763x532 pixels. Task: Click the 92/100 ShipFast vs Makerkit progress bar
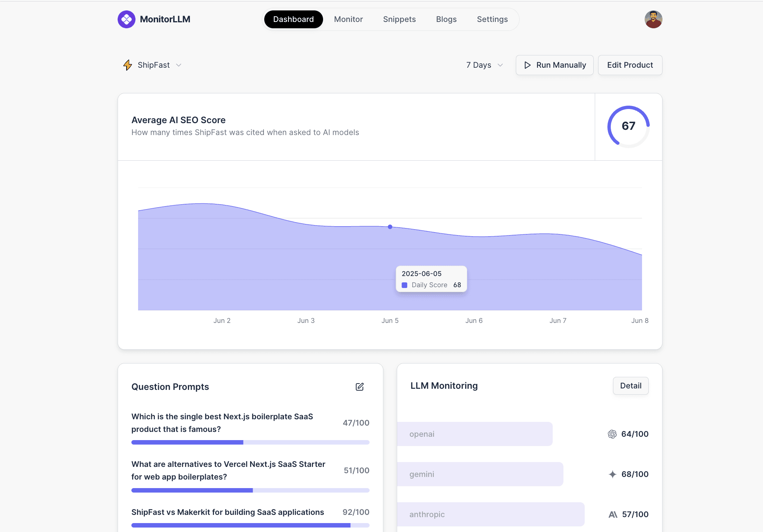pyautogui.click(x=250, y=525)
